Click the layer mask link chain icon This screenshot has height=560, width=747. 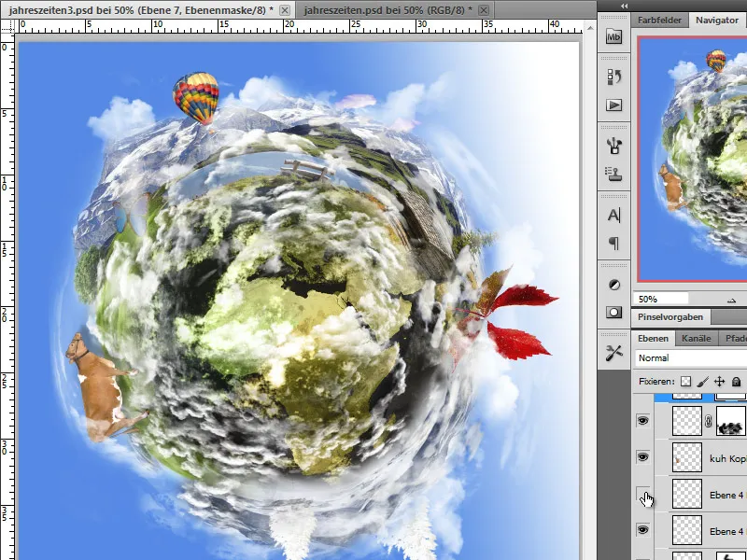[709, 421]
